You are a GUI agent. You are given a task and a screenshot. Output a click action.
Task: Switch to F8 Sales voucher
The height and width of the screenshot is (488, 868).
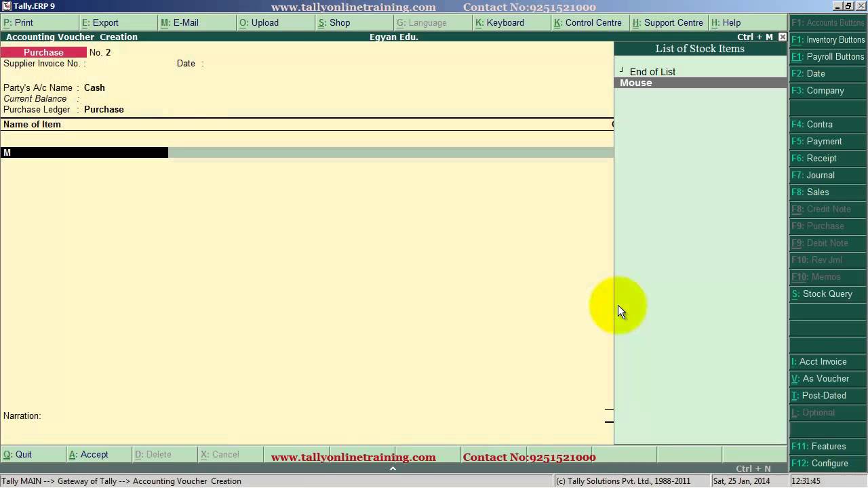(x=828, y=192)
